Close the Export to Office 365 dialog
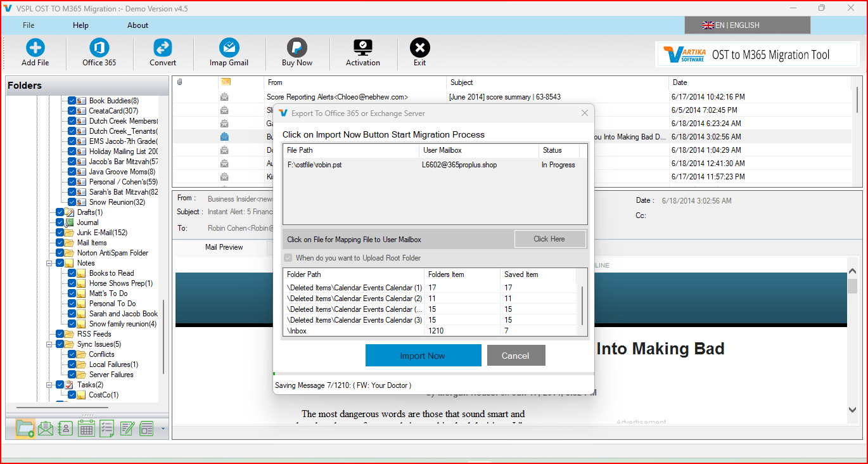 pyautogui.click(x=585, y=113)
